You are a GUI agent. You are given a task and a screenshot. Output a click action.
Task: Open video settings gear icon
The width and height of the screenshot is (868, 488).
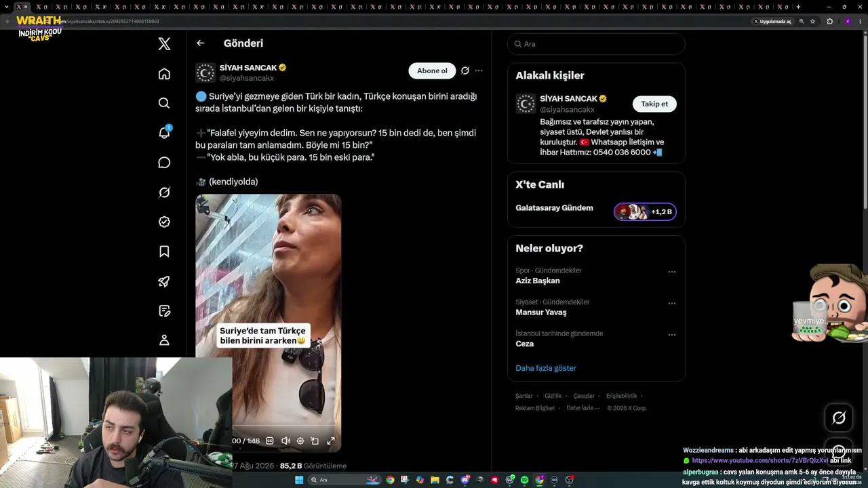click(x=300, y=441)
